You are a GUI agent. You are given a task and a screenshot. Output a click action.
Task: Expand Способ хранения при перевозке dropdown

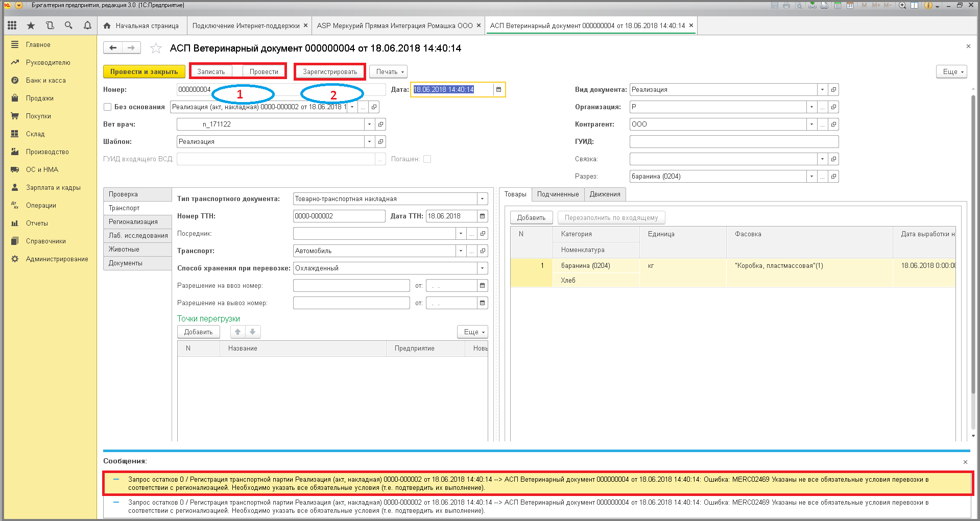point(482,268)
